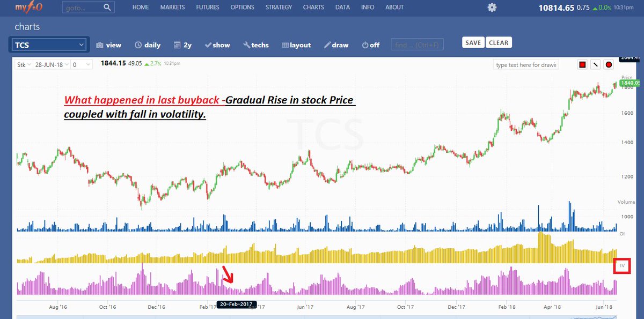Open the FUTURES menu

point(207,8)
